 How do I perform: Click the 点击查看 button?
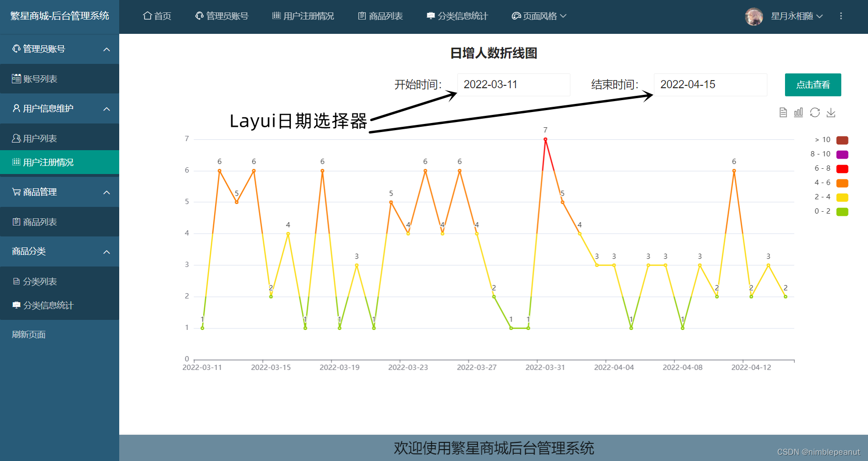click(813, 85)
